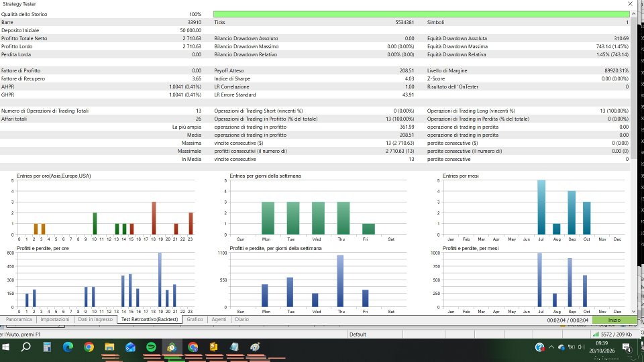The height and width of the screenshot is (362, 644).
Task: Open the second Chrome profile taskbar icon
Action: pyautogui.click(x=193, y=347)
